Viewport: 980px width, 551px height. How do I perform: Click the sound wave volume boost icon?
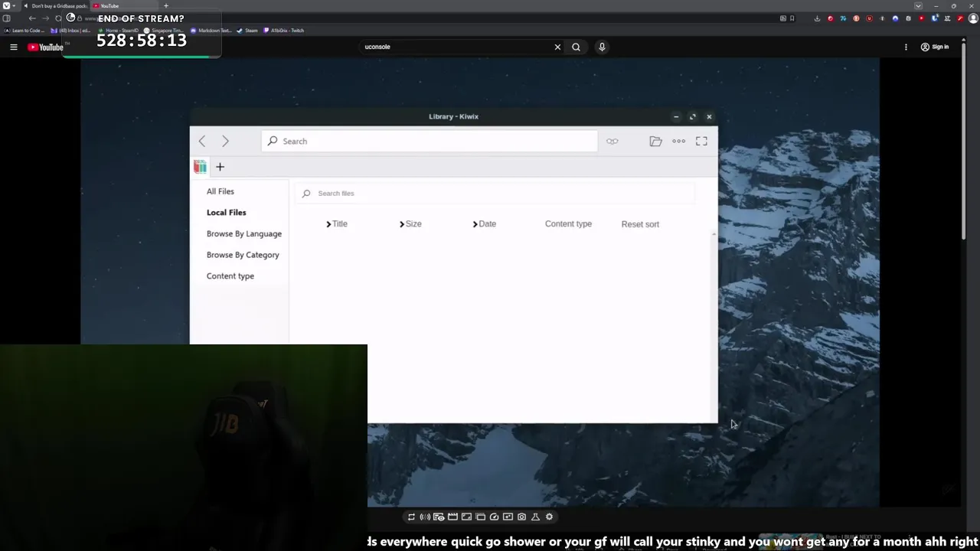tap(425, 517)
